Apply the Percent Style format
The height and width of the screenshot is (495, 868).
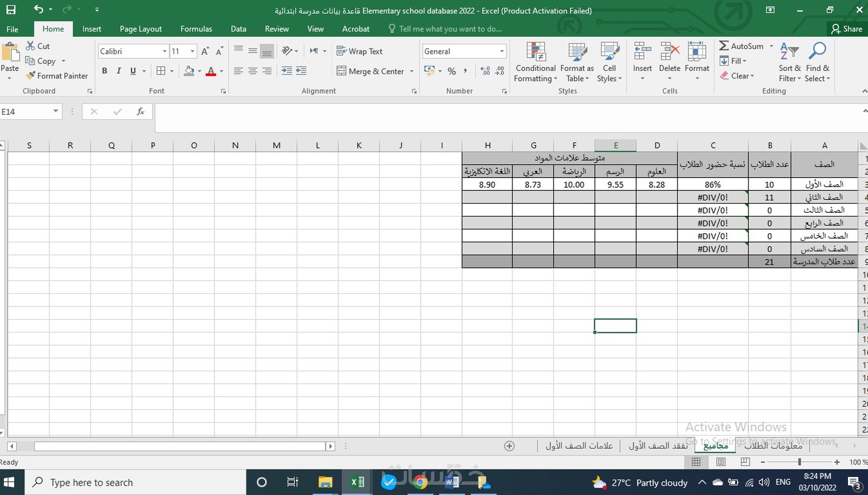451,71
